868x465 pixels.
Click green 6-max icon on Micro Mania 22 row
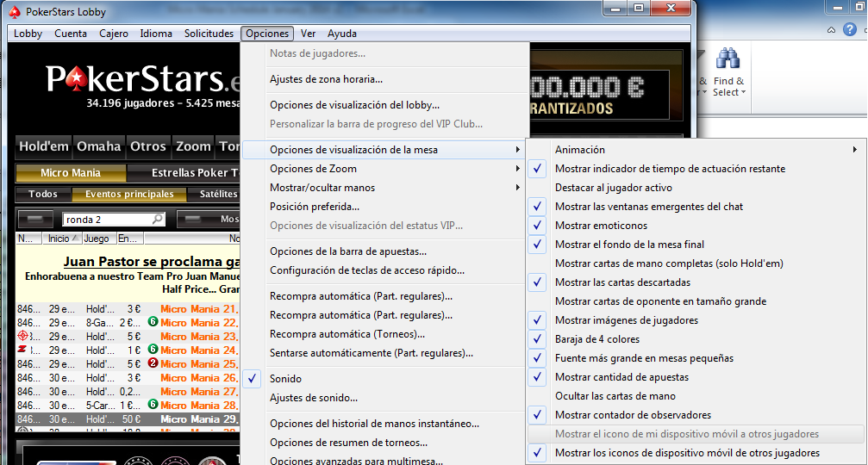[153, 322]
